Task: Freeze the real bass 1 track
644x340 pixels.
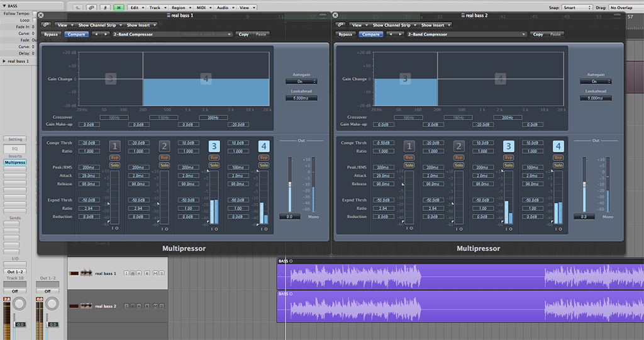Action: [x=133, y=273]
